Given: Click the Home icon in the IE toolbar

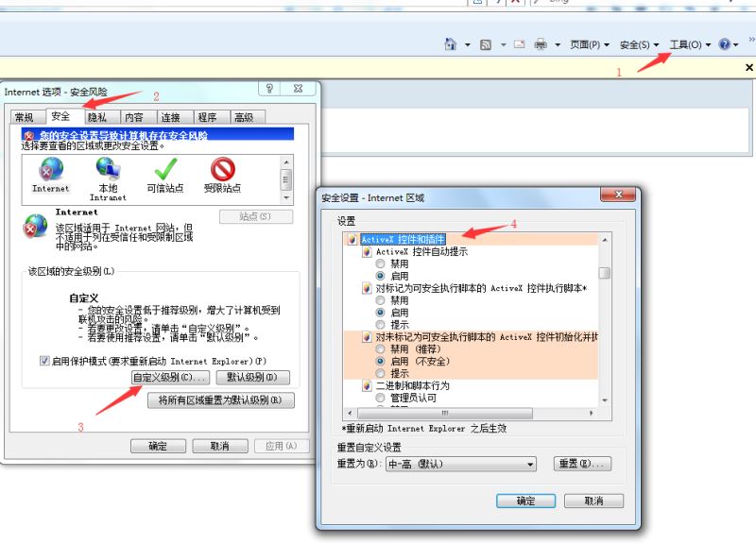Looking at the screenshot, I should coord(451,44).
